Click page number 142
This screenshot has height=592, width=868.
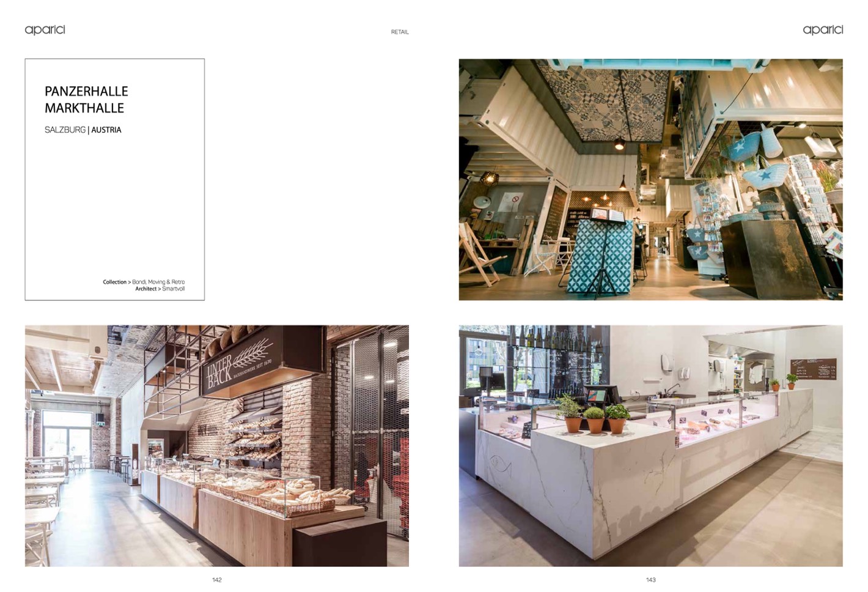tap(216, 580)
